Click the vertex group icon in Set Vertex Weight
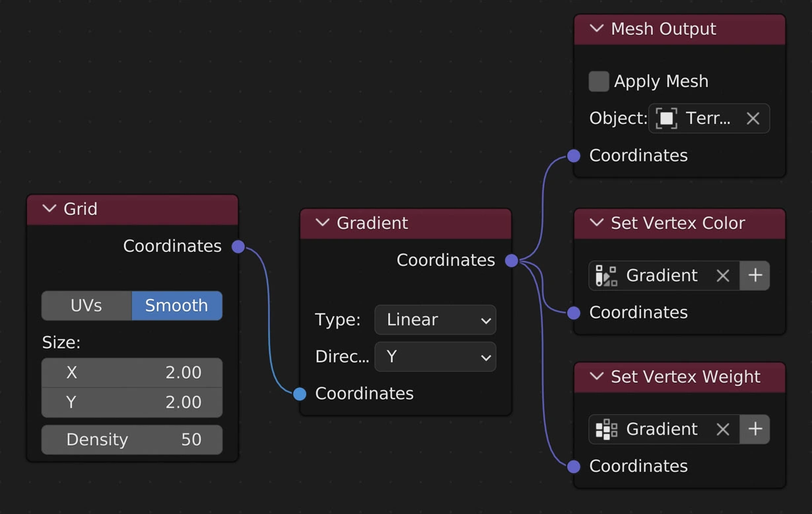 (x=606, y=430)
